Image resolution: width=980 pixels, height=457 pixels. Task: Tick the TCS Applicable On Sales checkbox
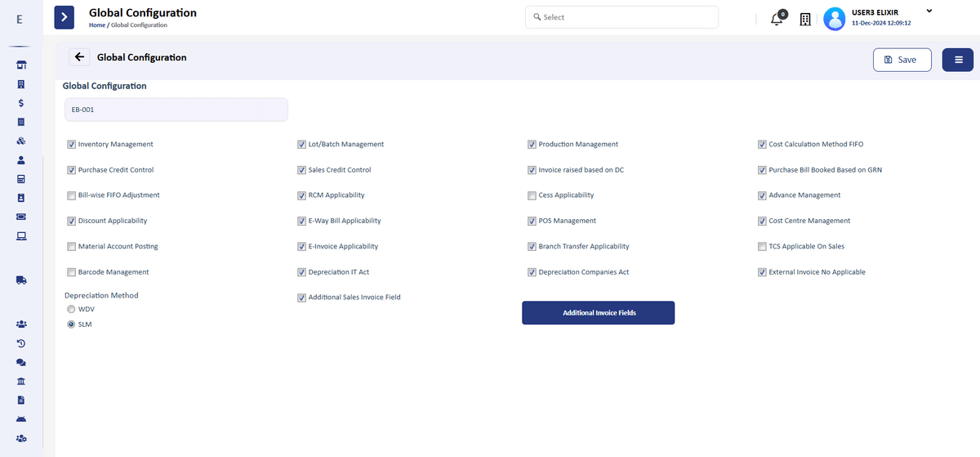tap(762, 246)
